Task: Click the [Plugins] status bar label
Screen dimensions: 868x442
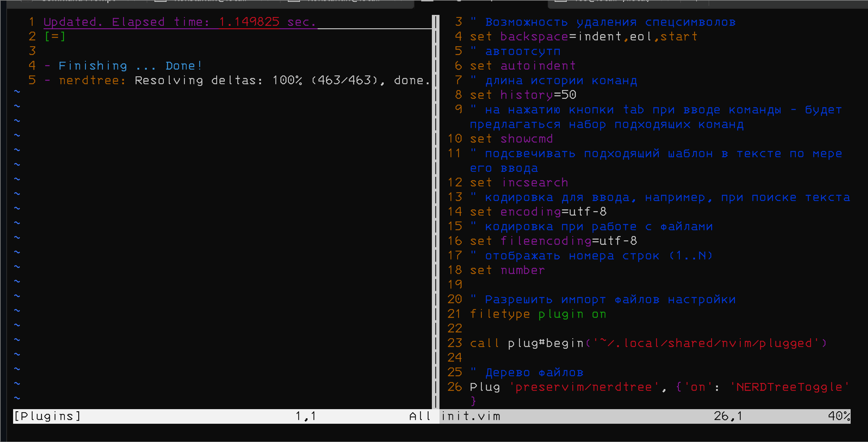Action: tap(47, 416)
